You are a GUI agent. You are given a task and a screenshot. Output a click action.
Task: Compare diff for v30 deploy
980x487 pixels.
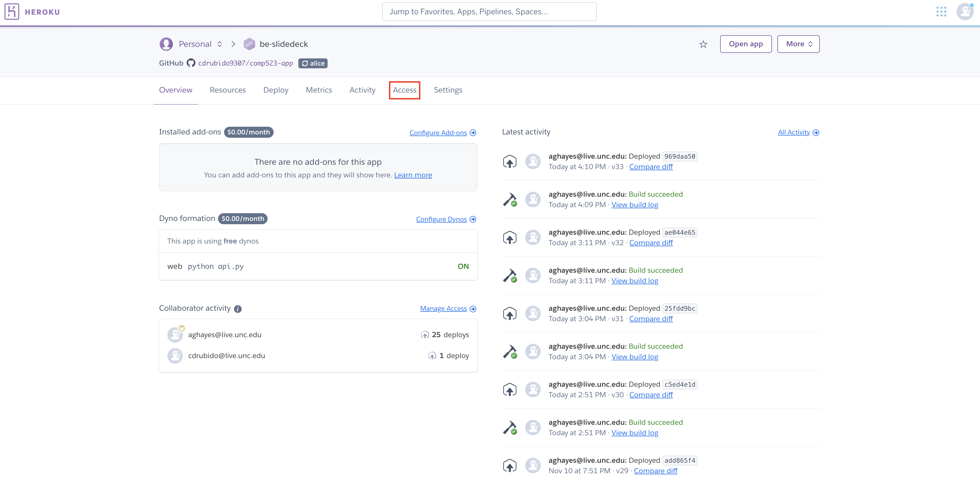tap(651, 395)
